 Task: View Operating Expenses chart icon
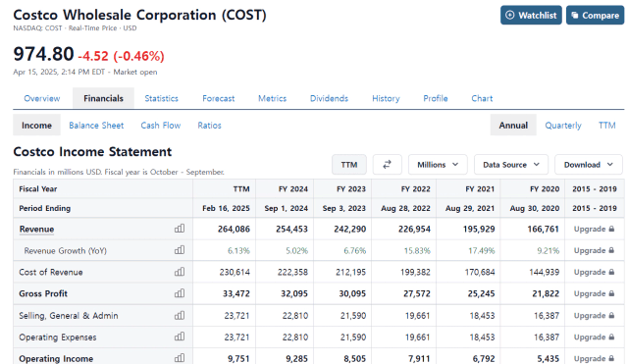[x=180, y=337]
